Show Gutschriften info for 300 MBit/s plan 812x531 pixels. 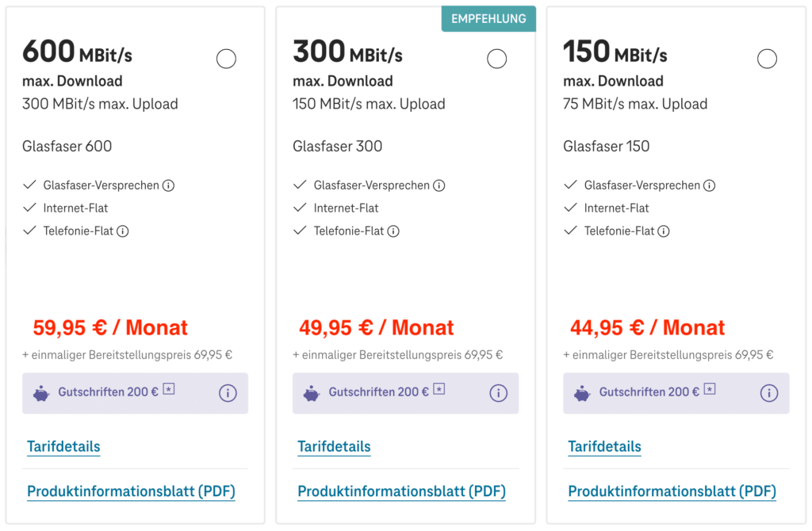tap(499, 393)
